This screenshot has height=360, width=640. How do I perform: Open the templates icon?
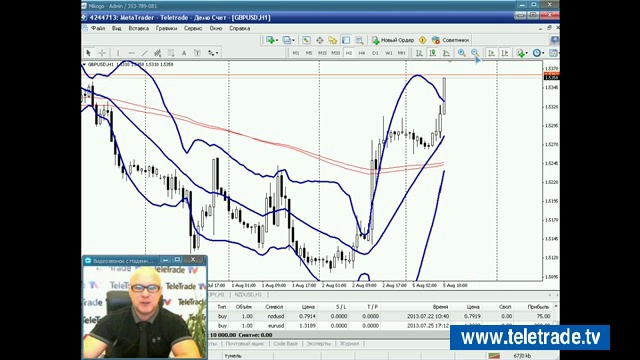[x=553, y=53]
